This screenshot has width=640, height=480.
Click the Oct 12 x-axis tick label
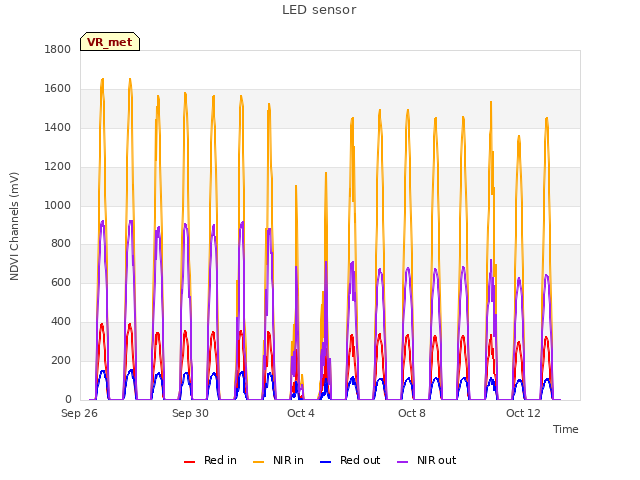pos(523,413)
